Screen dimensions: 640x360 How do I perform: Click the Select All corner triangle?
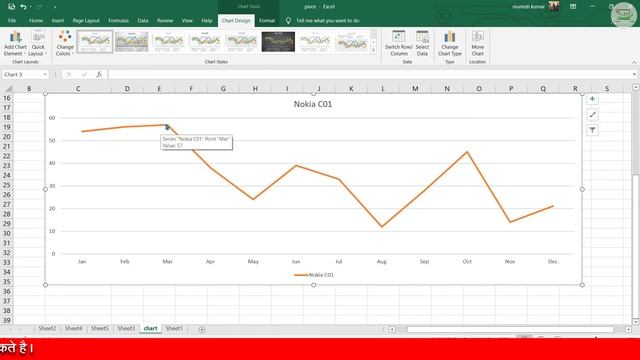[x=9, y=89]
